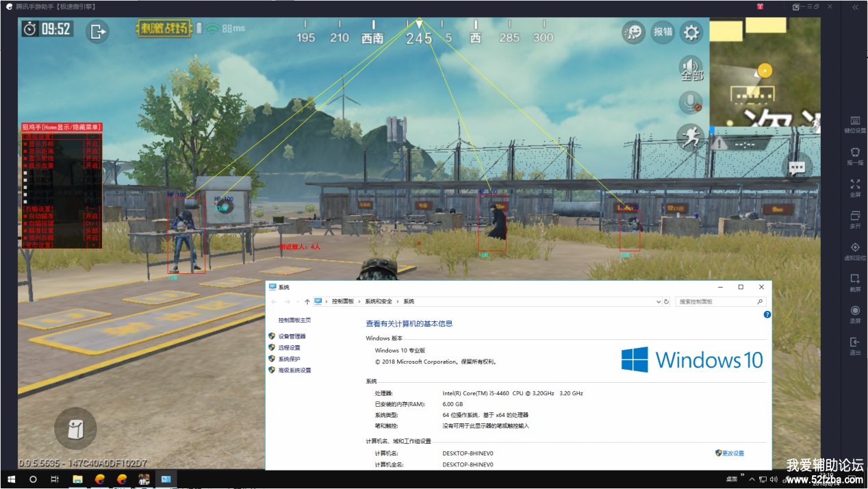The image size is (868, 489).
Task: Click 录屏 screen record icon
Action: coord(855,314)
